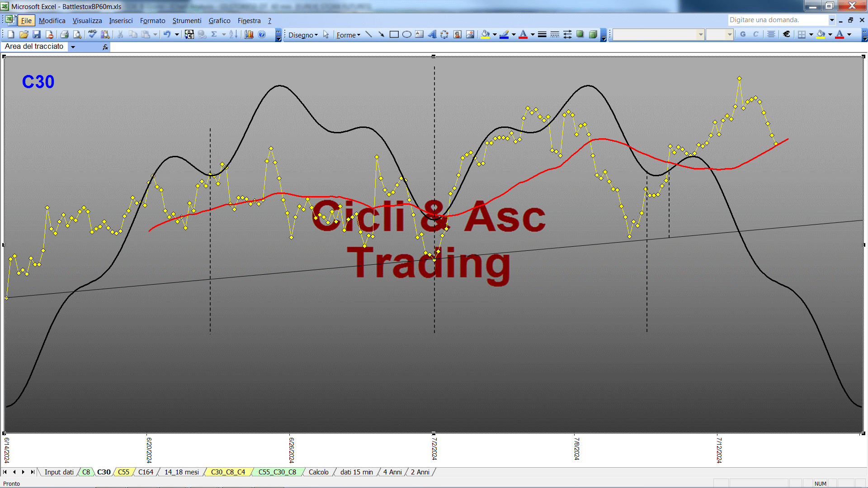This screenshot has width=868, height=488.
Task: Open the Modifica menu
Action: click(x=52, y=21)
